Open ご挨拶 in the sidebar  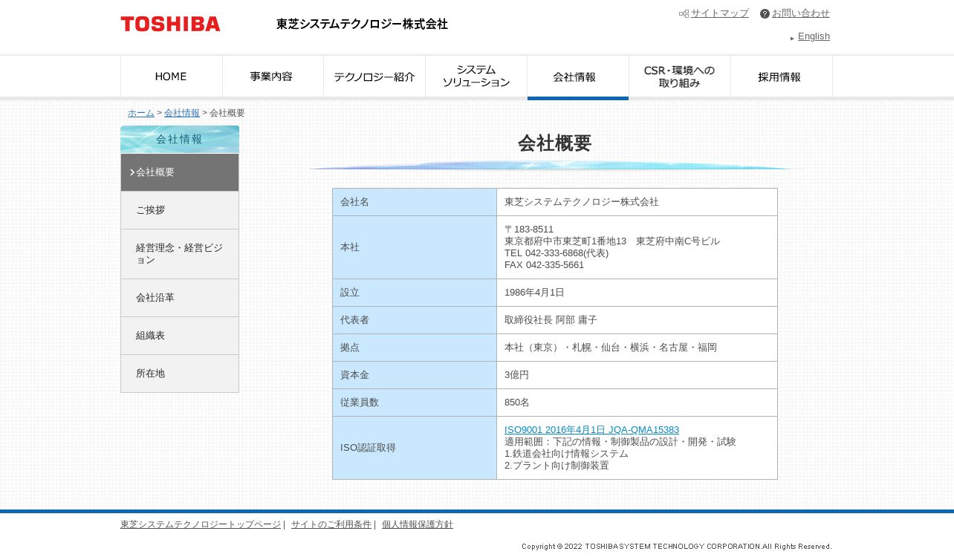(180, 210)
